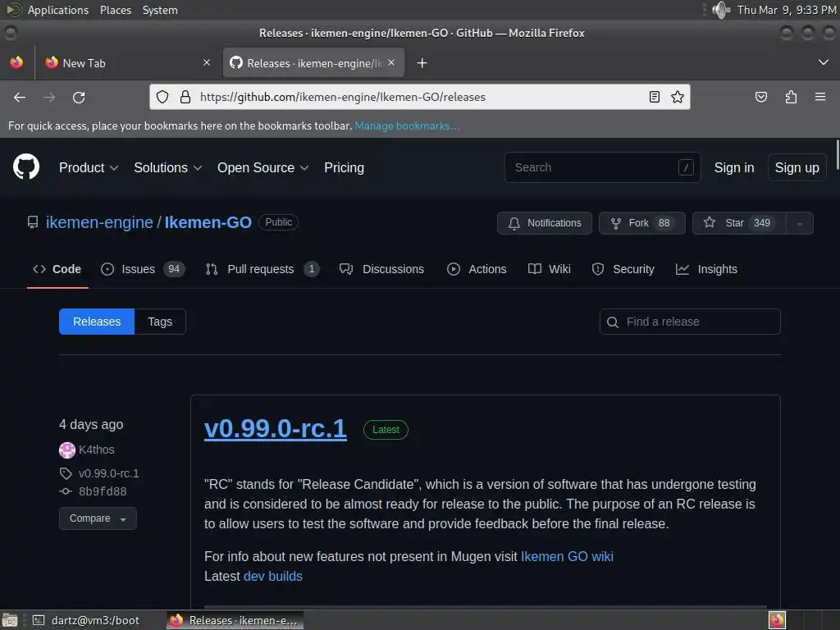The image size is (840, 630).
Task: Click the repository icon before ikemen-engine
Action: 33,222
